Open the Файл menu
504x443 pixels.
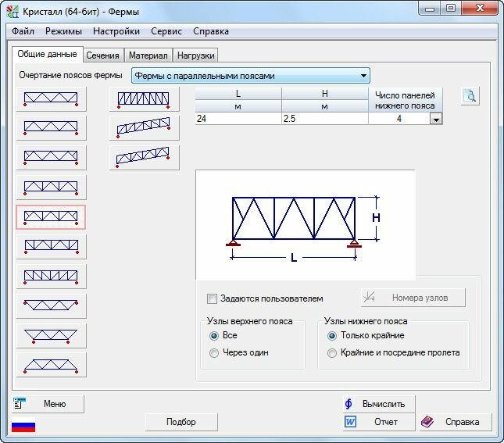click(23, 31)
